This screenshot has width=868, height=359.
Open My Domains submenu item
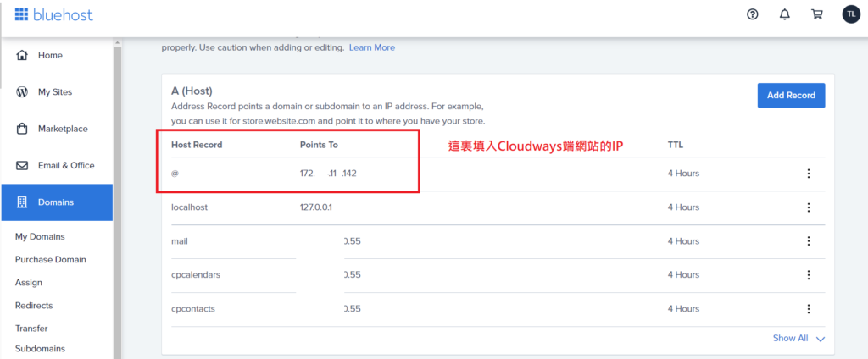[x=40, y=237]
